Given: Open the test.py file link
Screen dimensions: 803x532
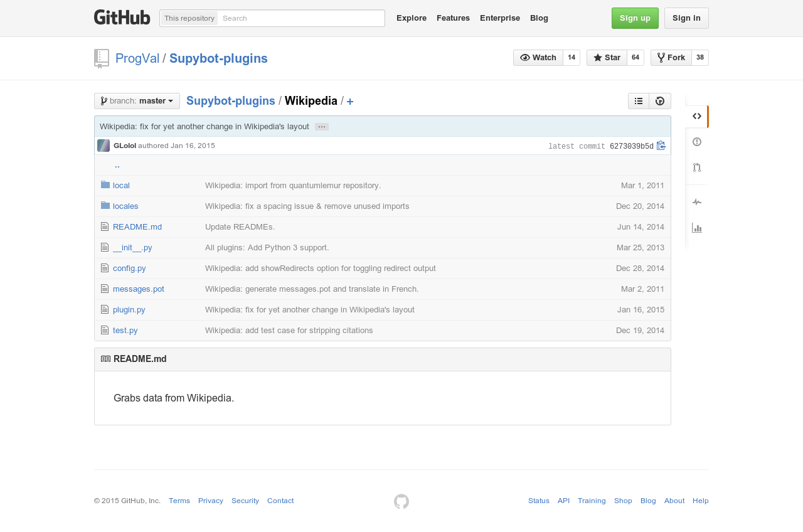Looking at the screenshot, I should pos(125,331).
